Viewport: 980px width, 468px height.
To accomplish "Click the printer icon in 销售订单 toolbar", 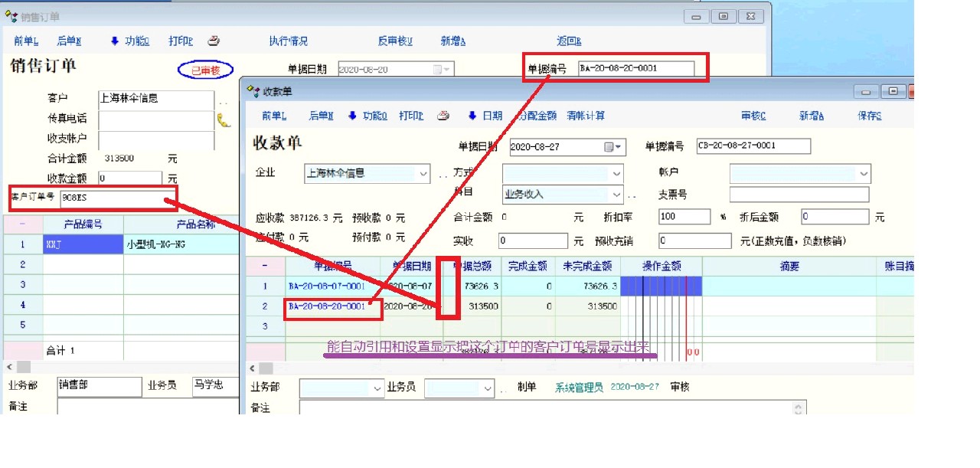I will click(x=214, y=41).
